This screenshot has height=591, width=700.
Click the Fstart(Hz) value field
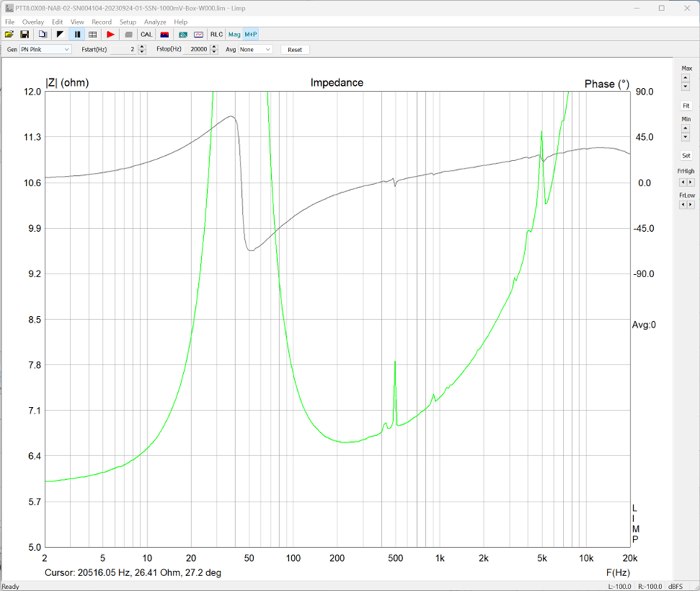tap(123, 50)
